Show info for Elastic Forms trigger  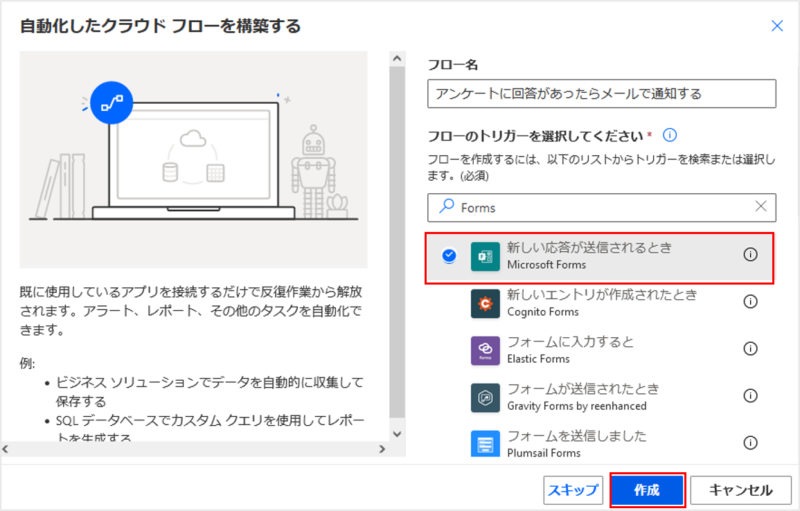coord(750,349)
